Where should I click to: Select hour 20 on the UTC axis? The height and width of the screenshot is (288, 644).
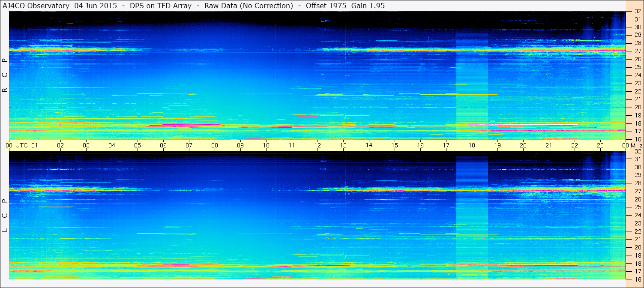coord(523,145)
